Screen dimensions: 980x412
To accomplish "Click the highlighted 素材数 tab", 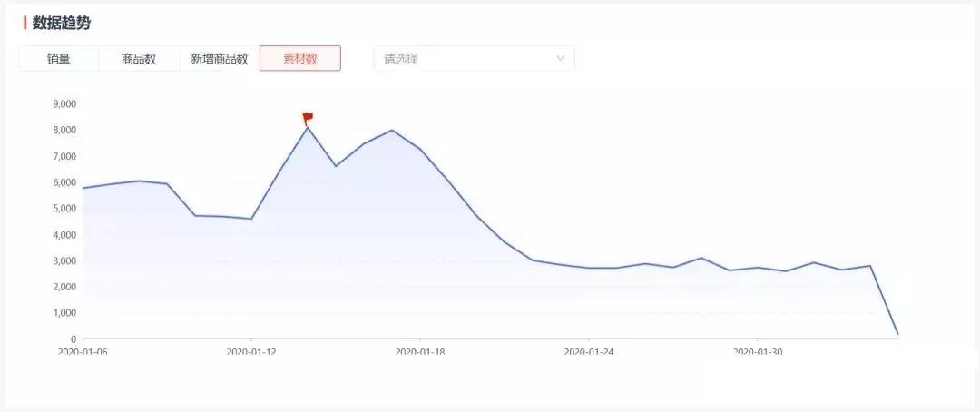I will [x=300, y=59].
